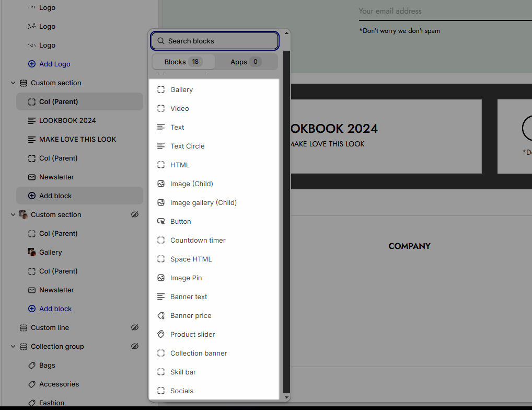The height and width of the screenshot is (410, 532).
Task: Pick the Collection banner block icon
Action: [161, 354]
